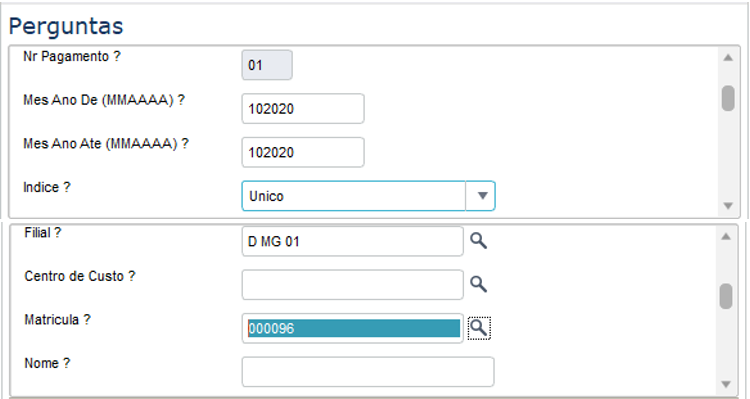This screenshot has height=399, width=750.
Task: Click the Perguntas heading
Action: point(66,26)
